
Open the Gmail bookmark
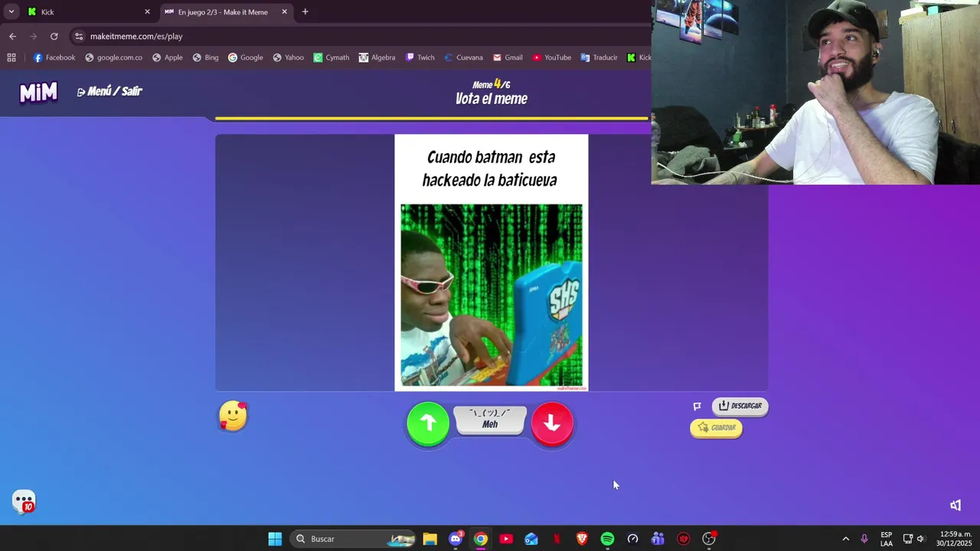point(508,57)
